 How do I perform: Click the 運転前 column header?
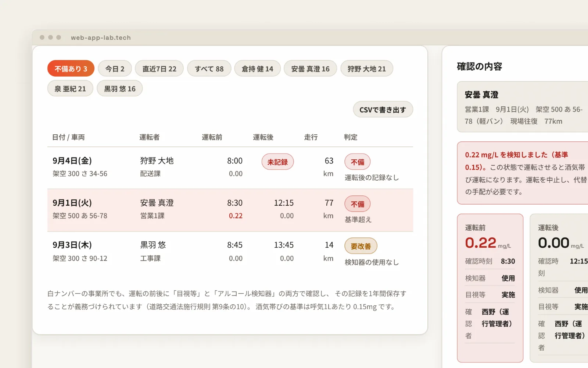click(212, 137)
